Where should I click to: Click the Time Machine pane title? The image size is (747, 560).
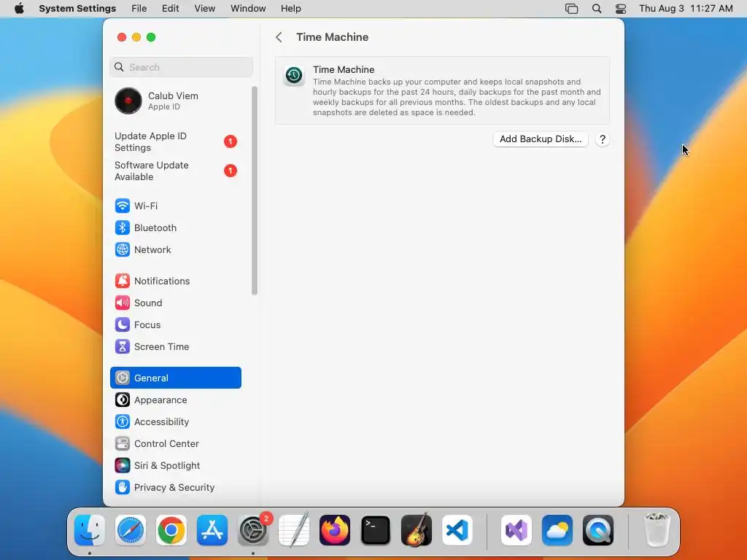point(332,37)
